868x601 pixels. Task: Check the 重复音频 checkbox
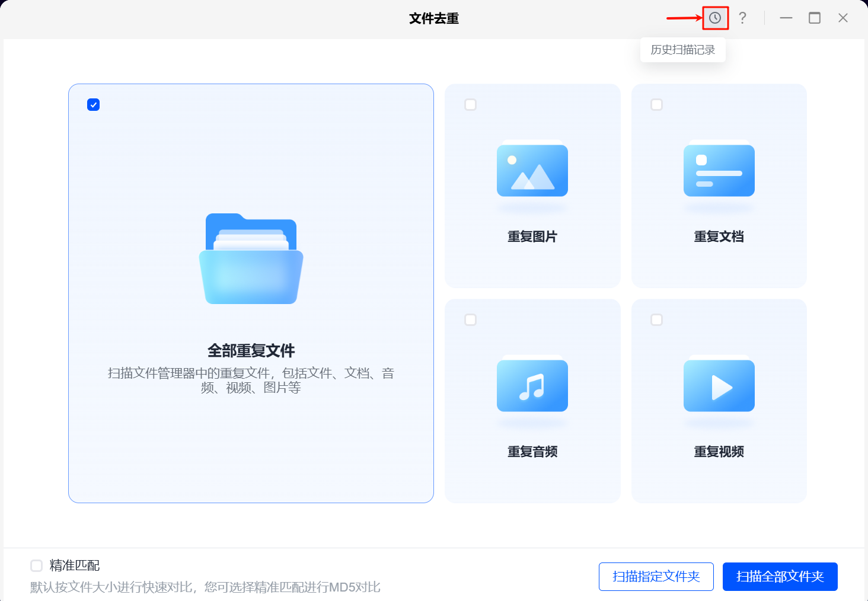tap(470, 320)
